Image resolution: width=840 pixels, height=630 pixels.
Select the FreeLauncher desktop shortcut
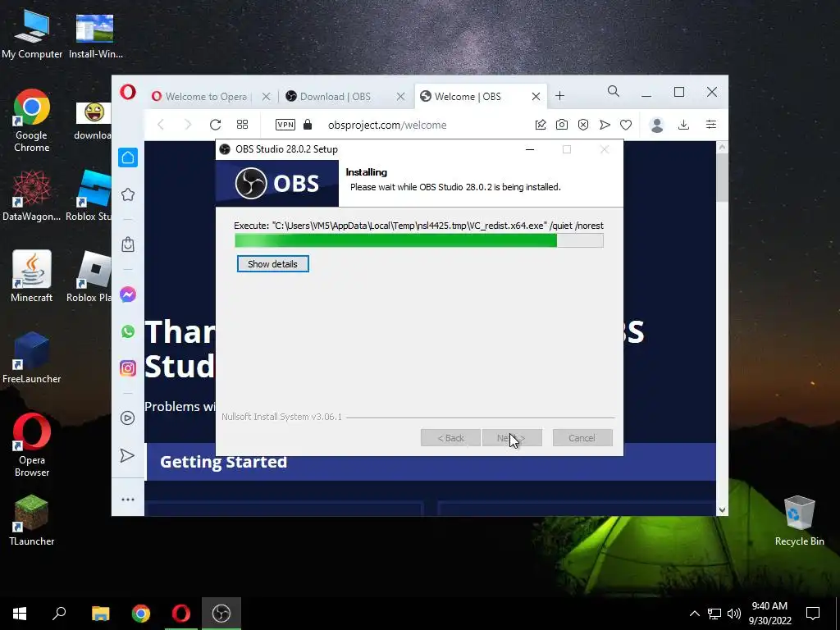coord(32,358)
